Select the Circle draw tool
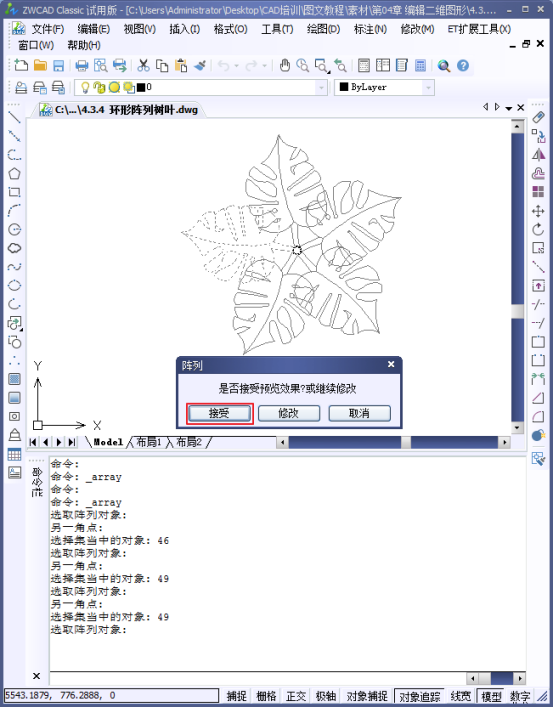 pyautogui.click(x=14, y=229)
